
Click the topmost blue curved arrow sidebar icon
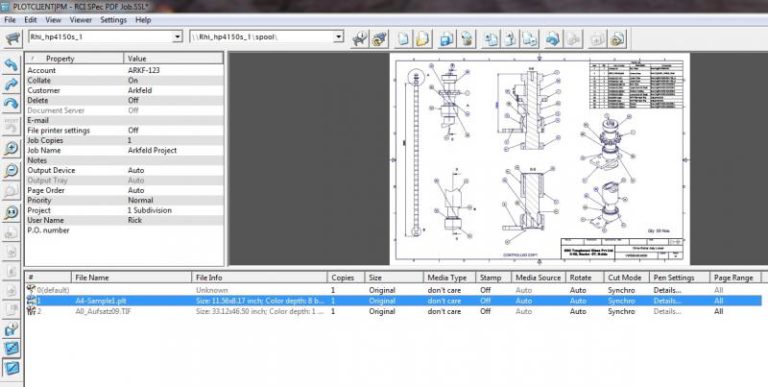(x=11, y=64)
